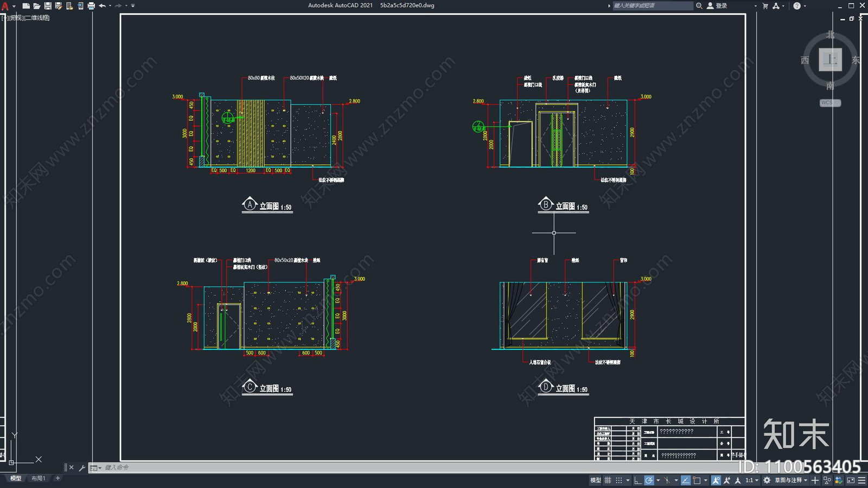The width and height of the screenshot is (868, 488).
Task: Open the 草图与注释 workspace dropdown
Action: [x=791, y=480]
